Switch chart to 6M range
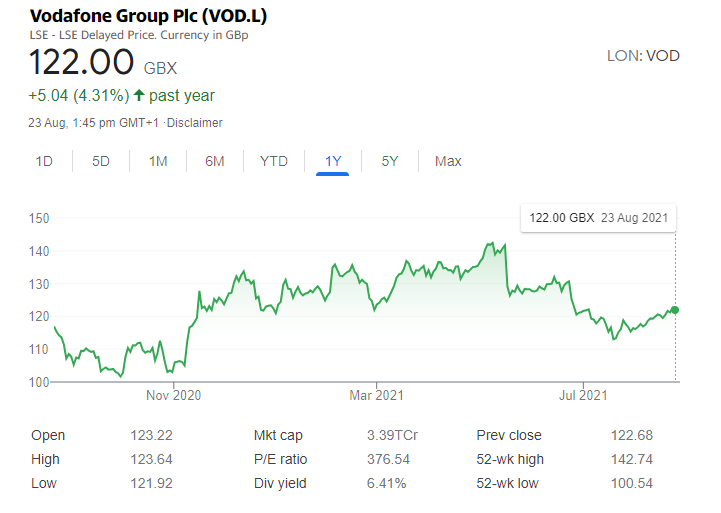The height and width of the screenshot is (513, 721). (x=215, y=161)
